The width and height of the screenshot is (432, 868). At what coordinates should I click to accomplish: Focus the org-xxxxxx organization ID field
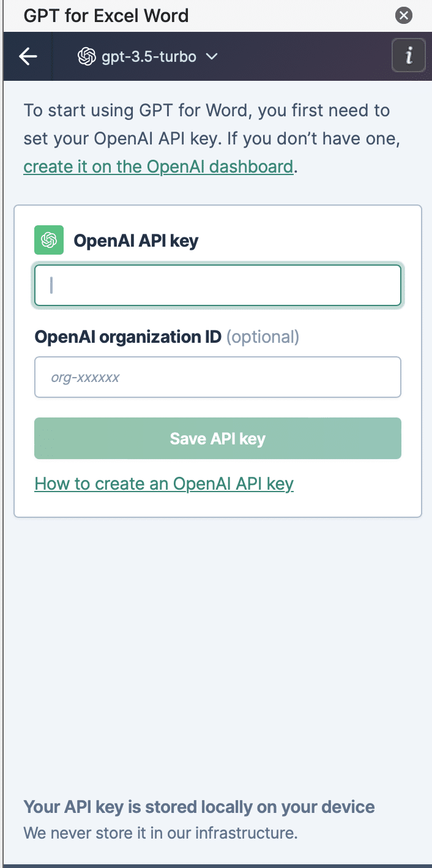click(x=217, y=377)
